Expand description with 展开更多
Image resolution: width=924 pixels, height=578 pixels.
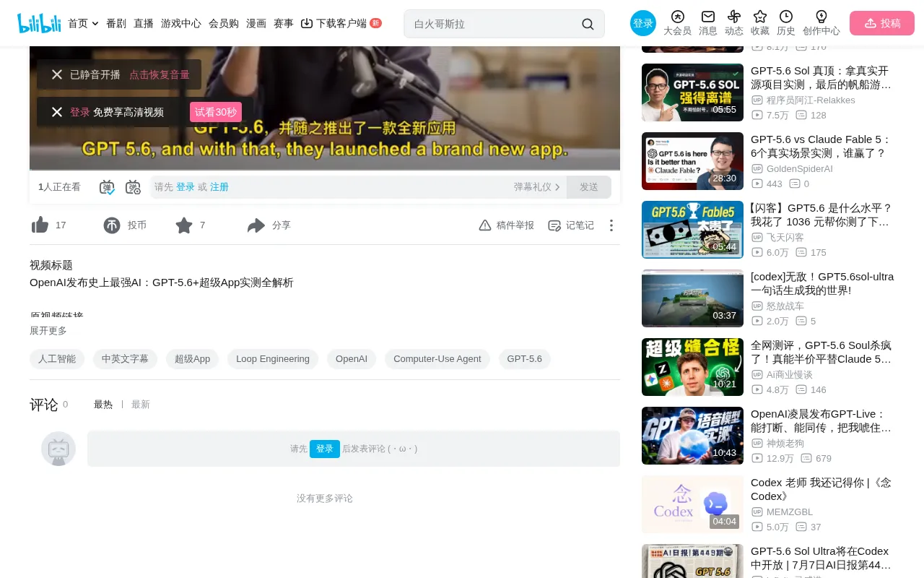click(48, 330)
